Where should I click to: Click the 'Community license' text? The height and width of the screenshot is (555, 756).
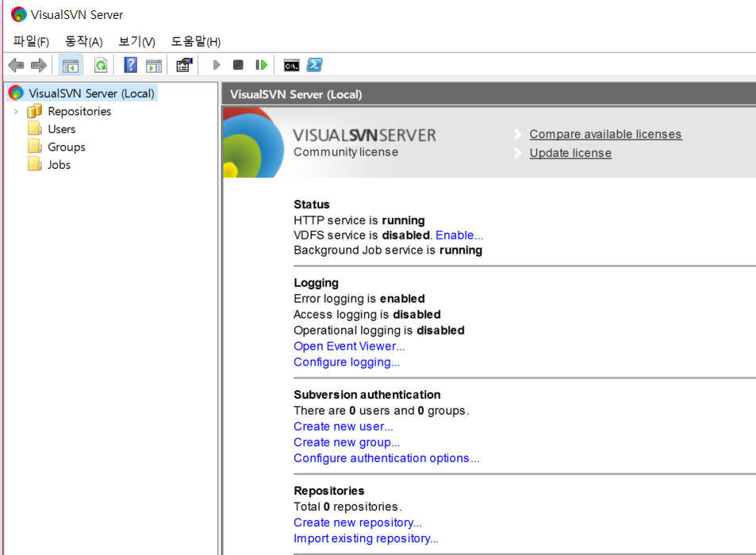(x=346, y=152)
